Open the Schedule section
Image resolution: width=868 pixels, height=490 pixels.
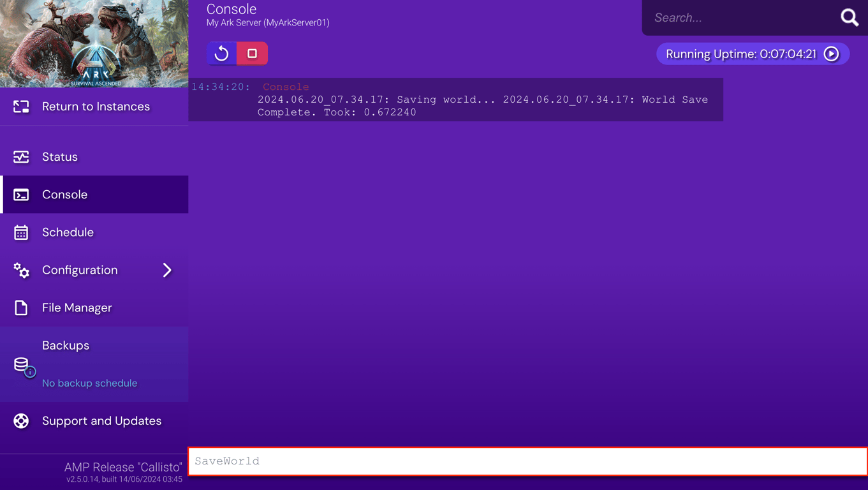click(x=66, y=232)
